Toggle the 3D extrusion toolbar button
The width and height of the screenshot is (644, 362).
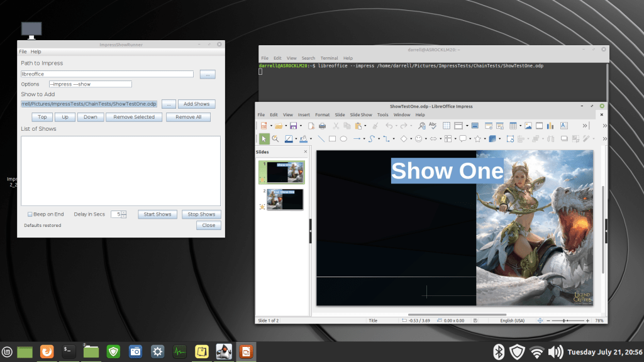click(x=492, y=139)
